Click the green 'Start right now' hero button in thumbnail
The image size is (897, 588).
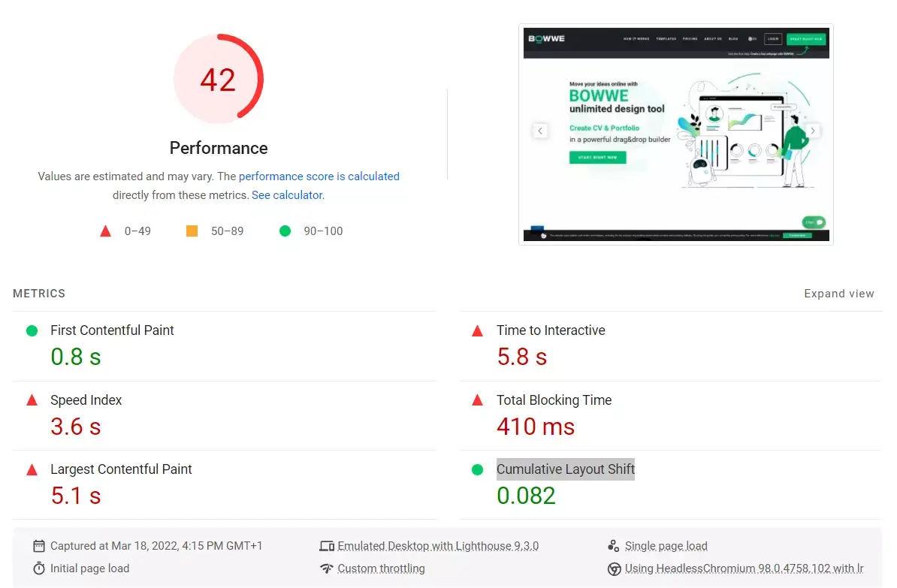pos(597,157)
